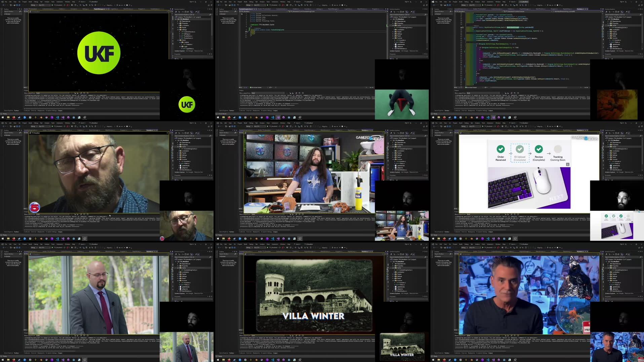Click Toolbox search magnifier icon, UKF logo screenshot

[20, 11]
